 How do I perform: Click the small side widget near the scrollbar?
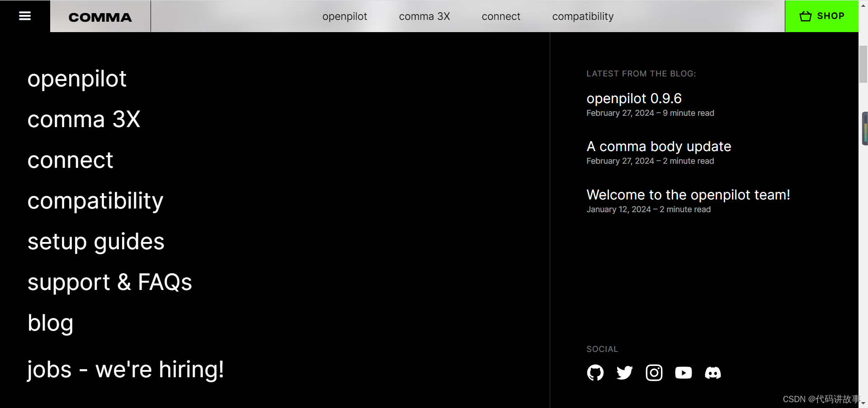click(x=865, y=128)
